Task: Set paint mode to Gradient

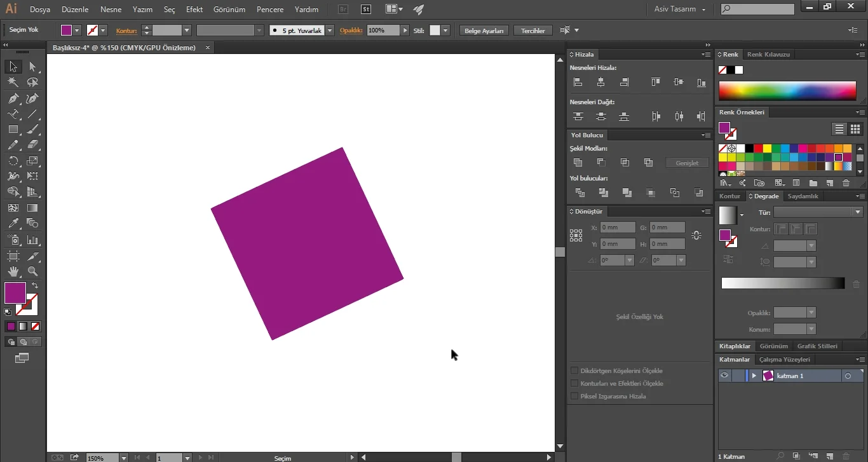Action: pos(23,327)
